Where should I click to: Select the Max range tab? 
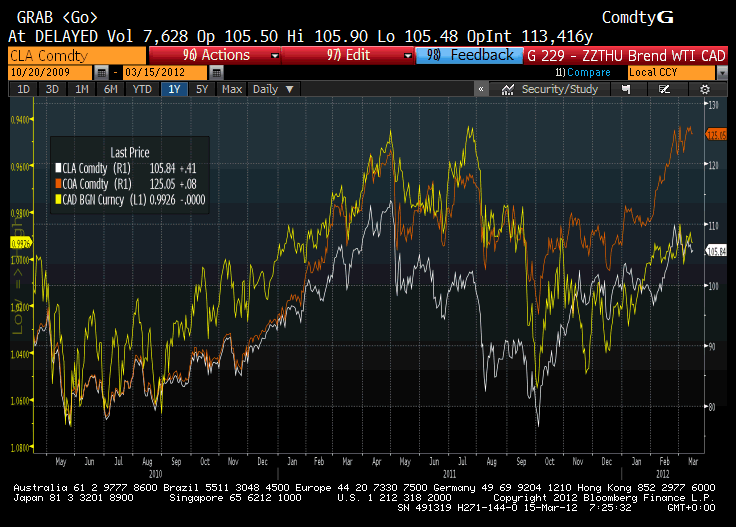(x=232, y=89)
